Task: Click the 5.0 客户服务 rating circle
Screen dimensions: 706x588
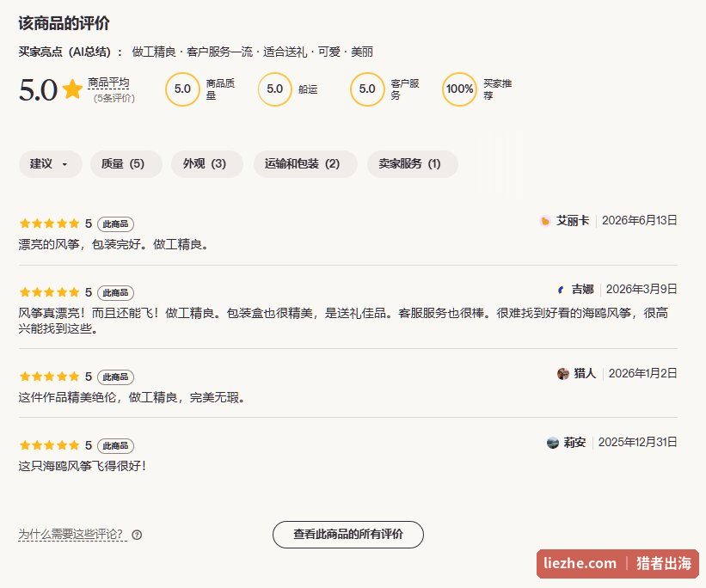Action: tap(367, 89)
